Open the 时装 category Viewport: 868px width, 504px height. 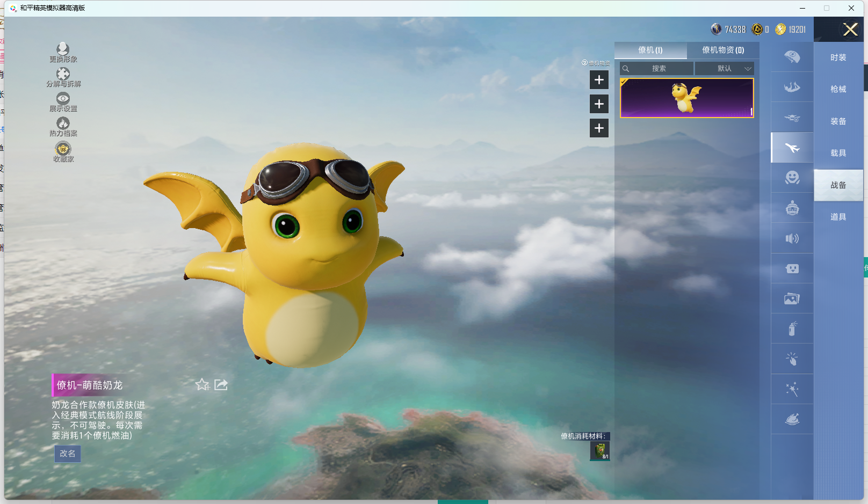[838, 57]
